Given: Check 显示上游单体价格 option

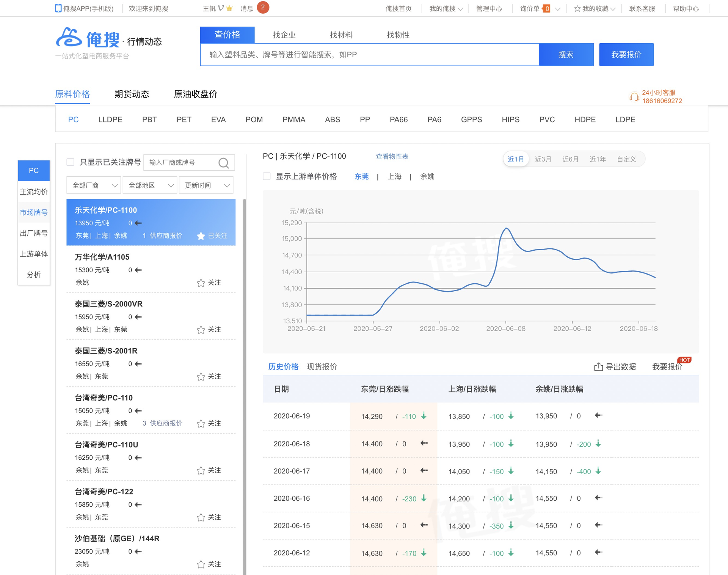Looking at the screenshot, I should [x=267, y=176].
